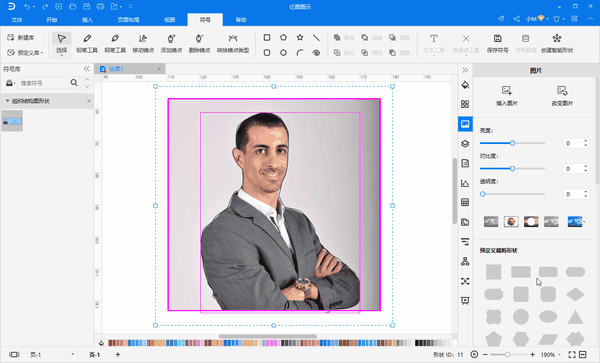
Task: Choose the rounded rectangle drawing tool
Action: click(267, 53)
